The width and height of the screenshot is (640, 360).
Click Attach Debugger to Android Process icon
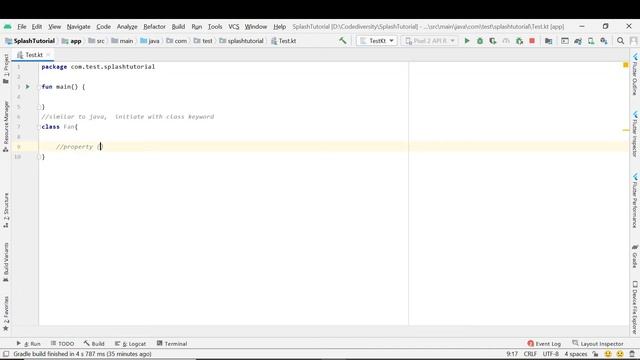pyautogui.click(x=519, y=41)
